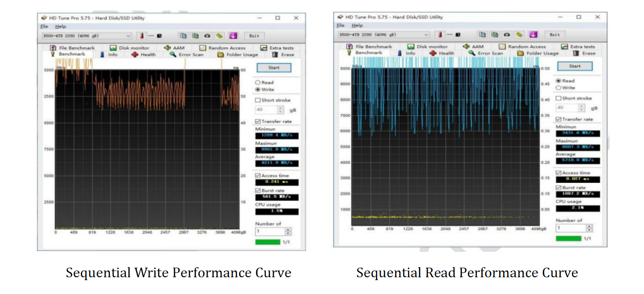Click Short stroke size spinner in write window
Viewport: 644px width, 294px height.
[281, 110]
